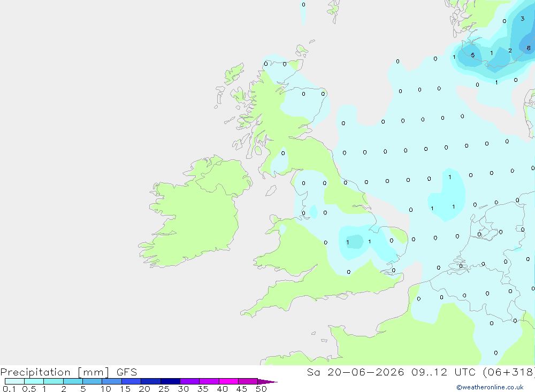Click the '35' legend scale label
This screenshot has width=535, height=392.
pos(203,389)
